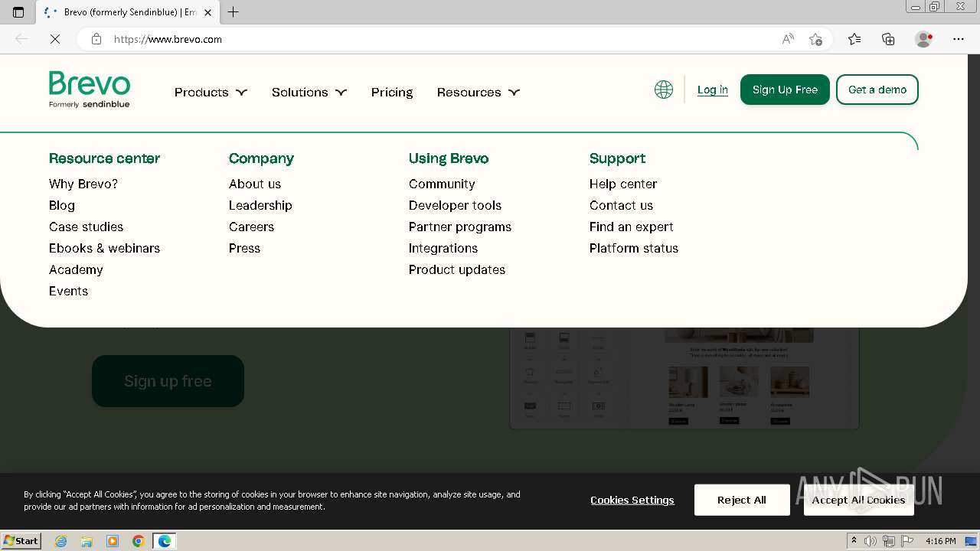Open the language globe selector

pyautogui.click(x=664, y=90)
